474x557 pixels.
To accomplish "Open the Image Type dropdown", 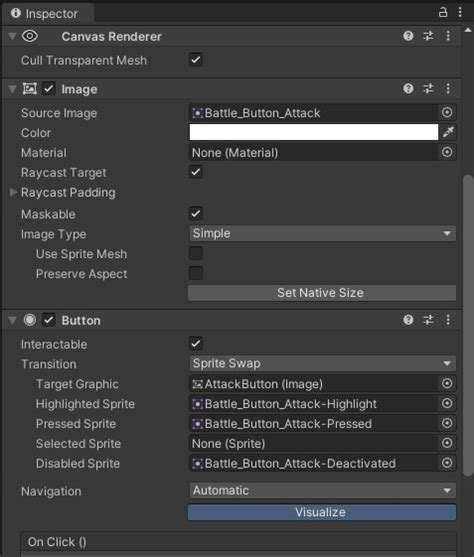I will pyautogui.click(x=322, y=233).
